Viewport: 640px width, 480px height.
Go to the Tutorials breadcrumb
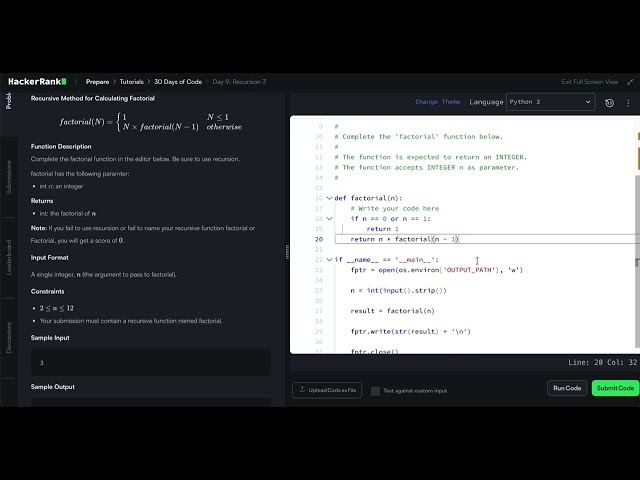[x=131, y=82]
